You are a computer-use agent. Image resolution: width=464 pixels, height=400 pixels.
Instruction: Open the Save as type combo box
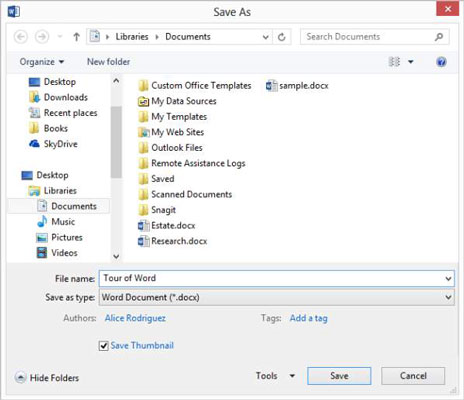click(x=276, y=297)
